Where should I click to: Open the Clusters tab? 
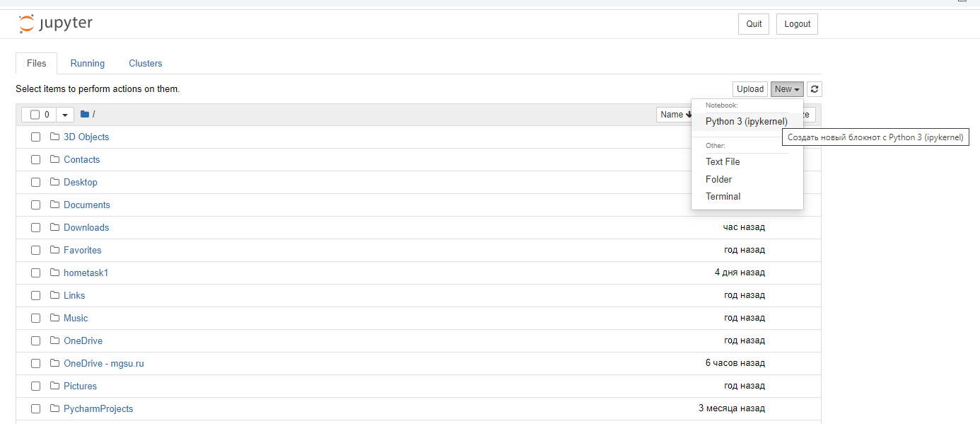146,63
